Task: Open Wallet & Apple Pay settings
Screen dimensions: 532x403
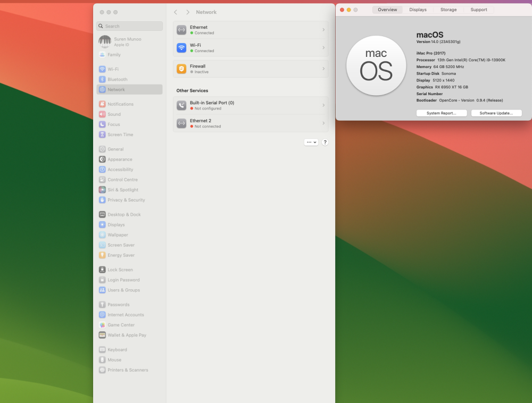Action: tap(129, 335)
